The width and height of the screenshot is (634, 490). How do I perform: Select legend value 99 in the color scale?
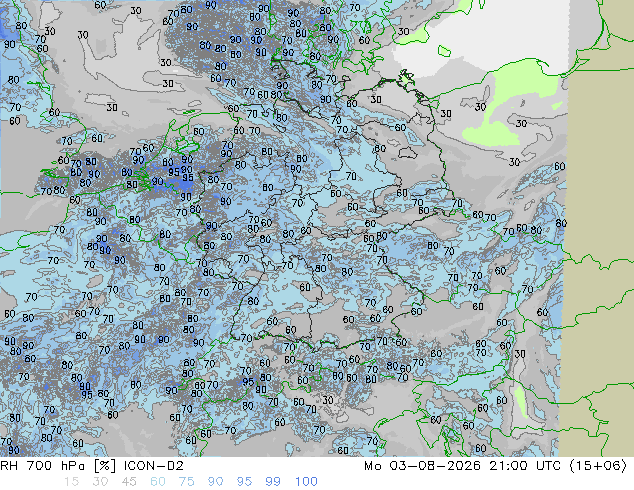(x=273, y=482)
